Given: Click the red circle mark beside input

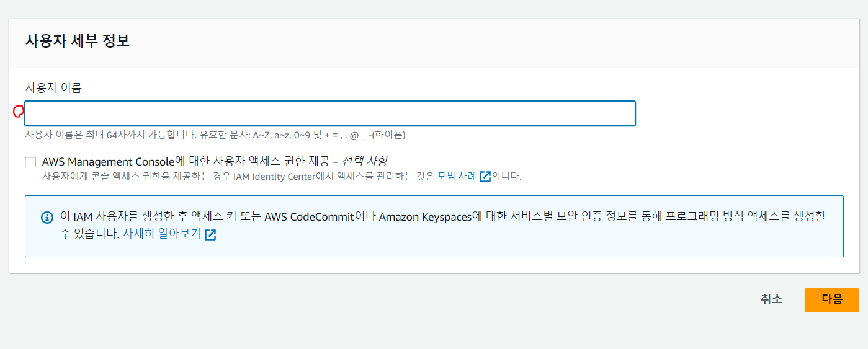Looking at the screenshot, I should (18, 112).
